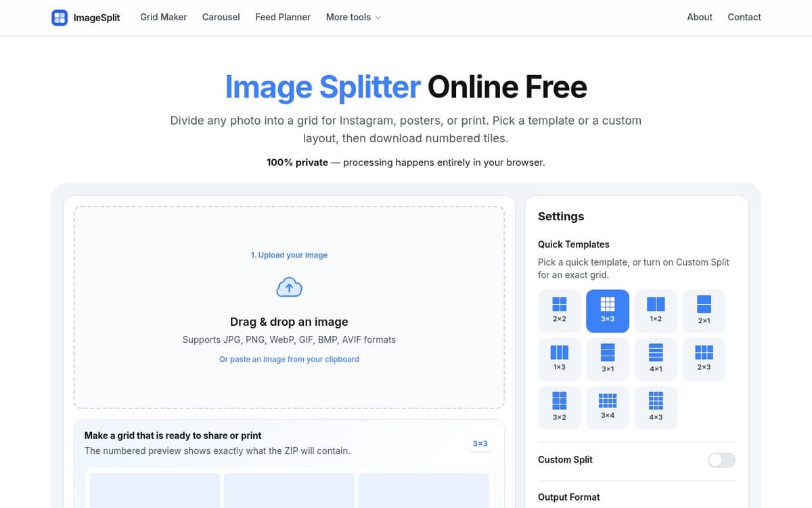Select the 2×3 template
812x508 pixels.
[704, 359]
